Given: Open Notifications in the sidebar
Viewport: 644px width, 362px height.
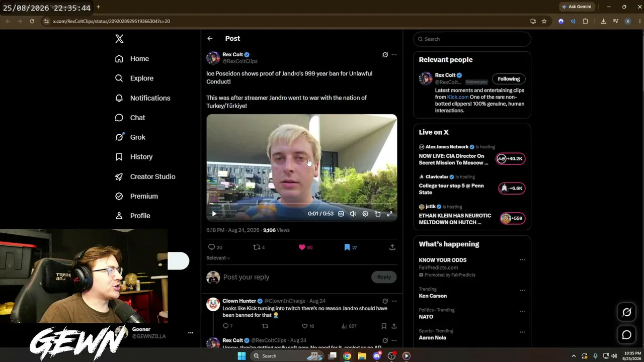Looking at the screenshot, I should [142, 98].
